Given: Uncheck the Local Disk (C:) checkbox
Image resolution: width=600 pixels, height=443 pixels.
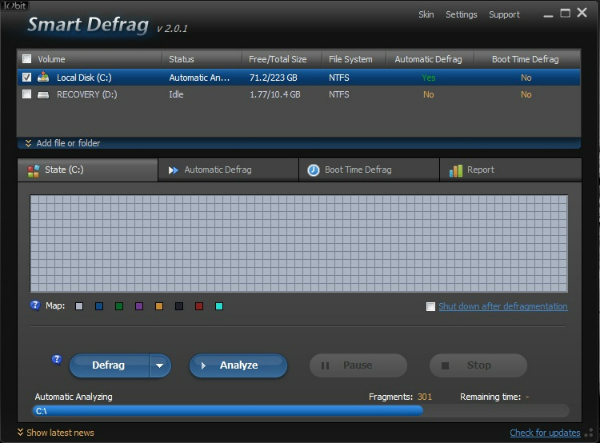Looking at the screenshot, I should tap(26, 76).
